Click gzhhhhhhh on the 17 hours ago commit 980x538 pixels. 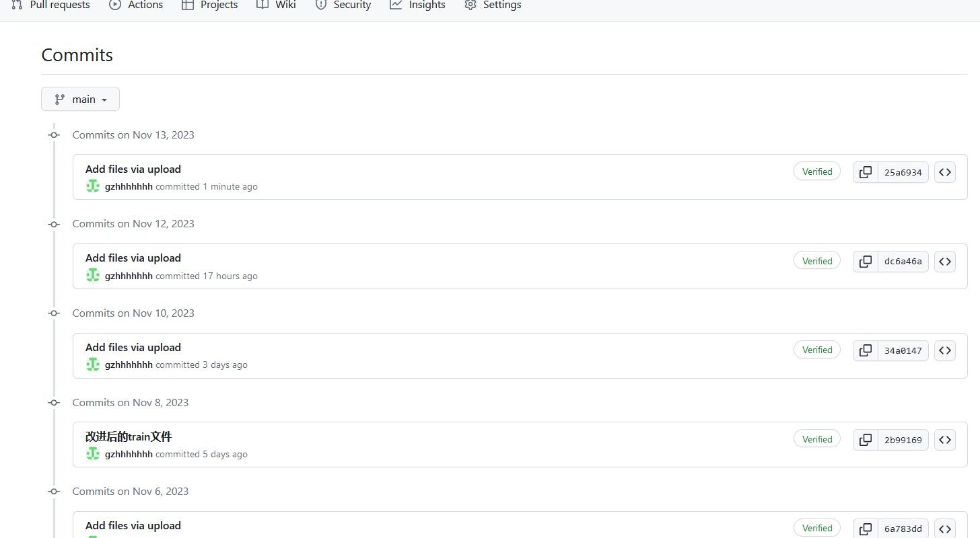pyautogui.click(x=129, y=276)
